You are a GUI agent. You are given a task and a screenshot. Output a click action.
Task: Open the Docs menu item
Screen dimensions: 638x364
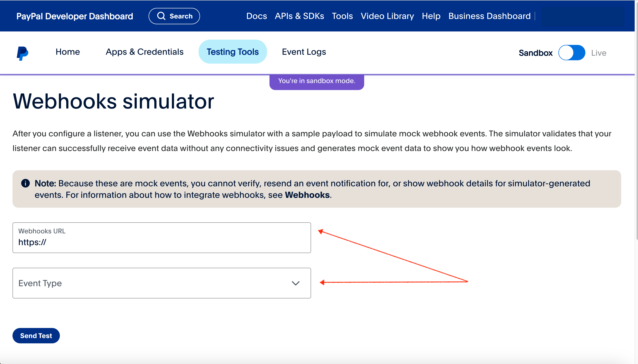click(x=256, y=16)
